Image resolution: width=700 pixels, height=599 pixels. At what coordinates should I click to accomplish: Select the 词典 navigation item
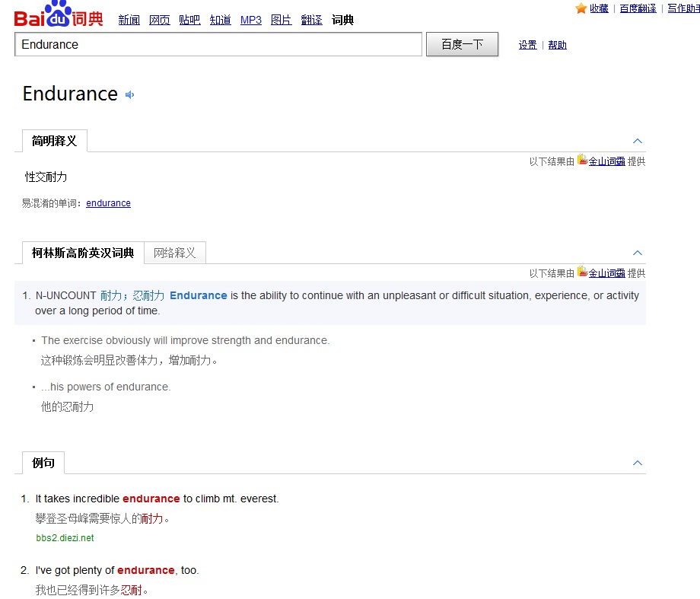pyautogui.click(x=342, y=20)
